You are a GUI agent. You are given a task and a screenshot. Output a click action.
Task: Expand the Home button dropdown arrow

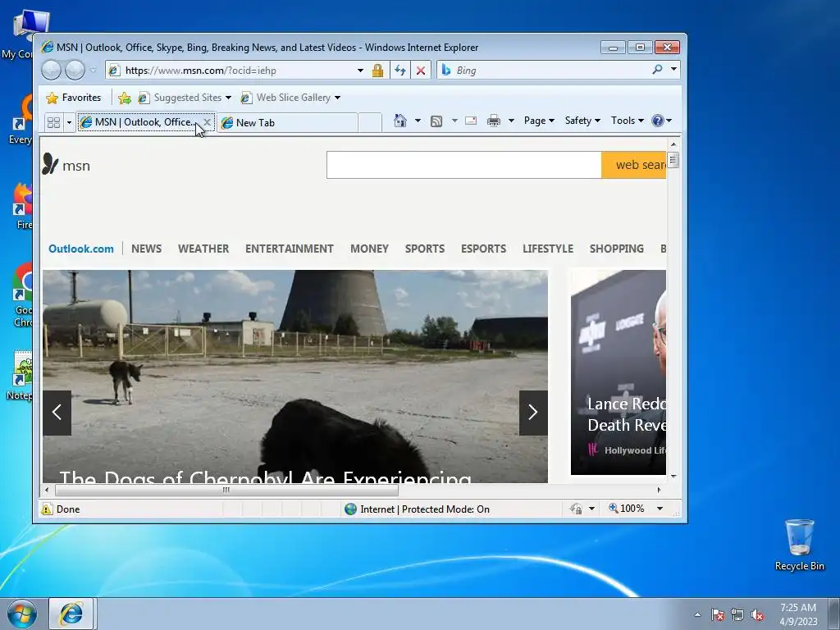pyautogui.click(x=418, y=121)
